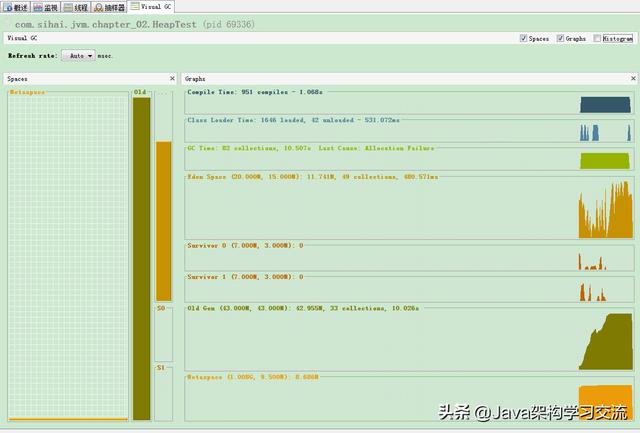Click the Eden bar in Spaces
Image resolution: width=640 pixels, height=433 pixels.
[x=164, y=221]
